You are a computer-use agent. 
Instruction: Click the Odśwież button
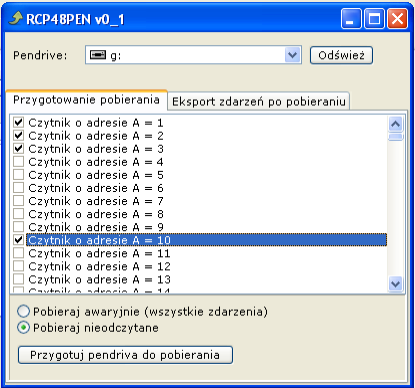click(x=341, y=55)
